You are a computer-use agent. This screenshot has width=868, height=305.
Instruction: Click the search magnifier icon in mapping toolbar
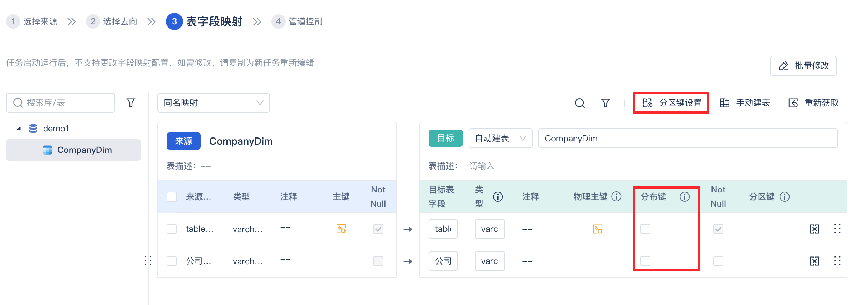[579, 103]
